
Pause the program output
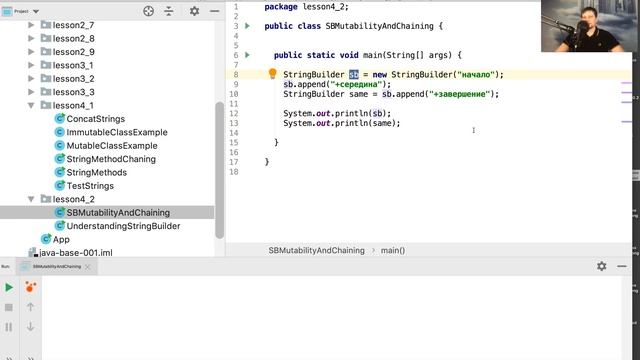click(9, 327)
